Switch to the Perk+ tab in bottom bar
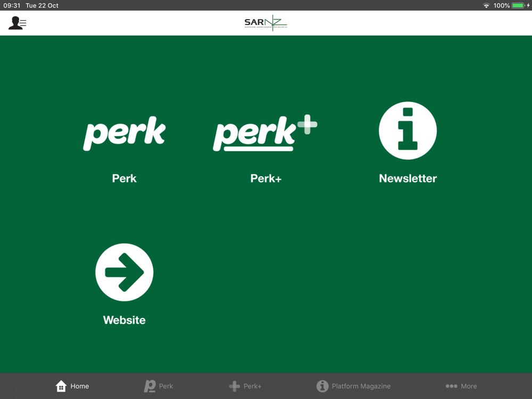 [x=245, y=386]
